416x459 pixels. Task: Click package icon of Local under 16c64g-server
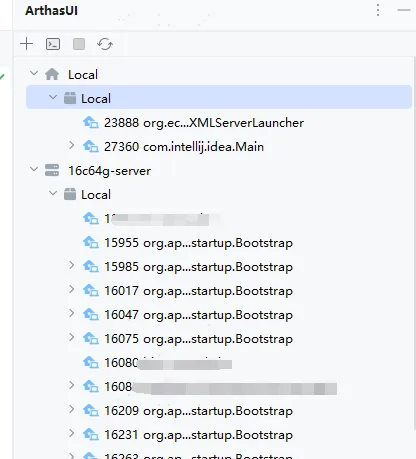click(x=70, y=194)
